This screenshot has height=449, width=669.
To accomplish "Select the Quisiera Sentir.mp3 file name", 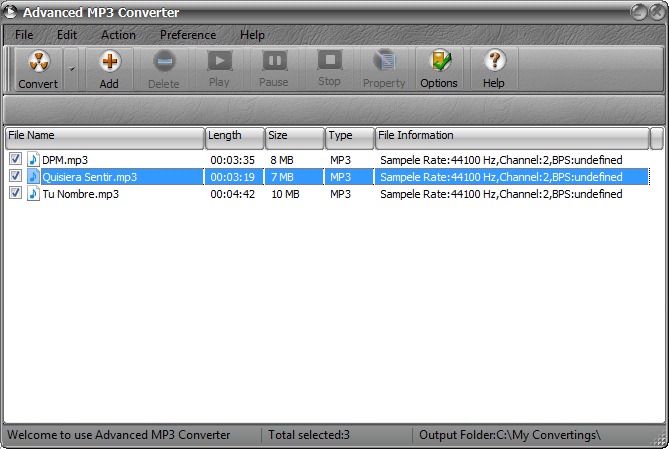I will click(x=90, y=177).
